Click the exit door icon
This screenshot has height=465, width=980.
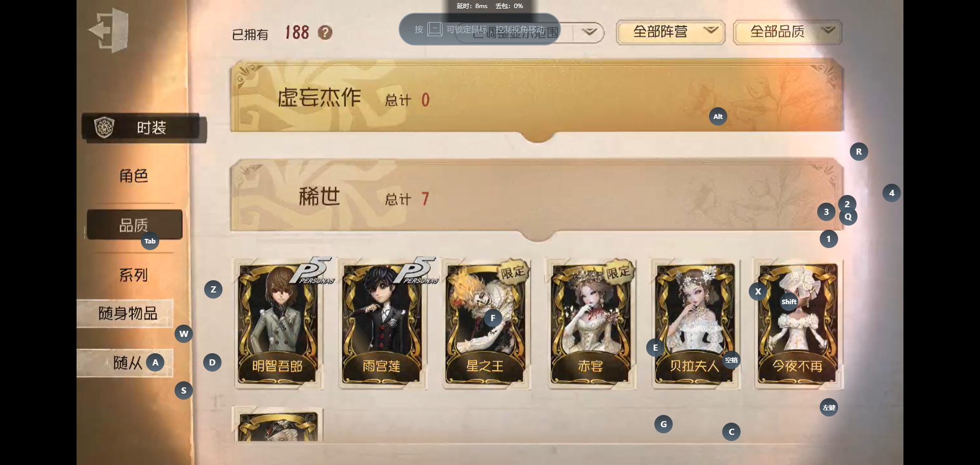tap(109, 31)
